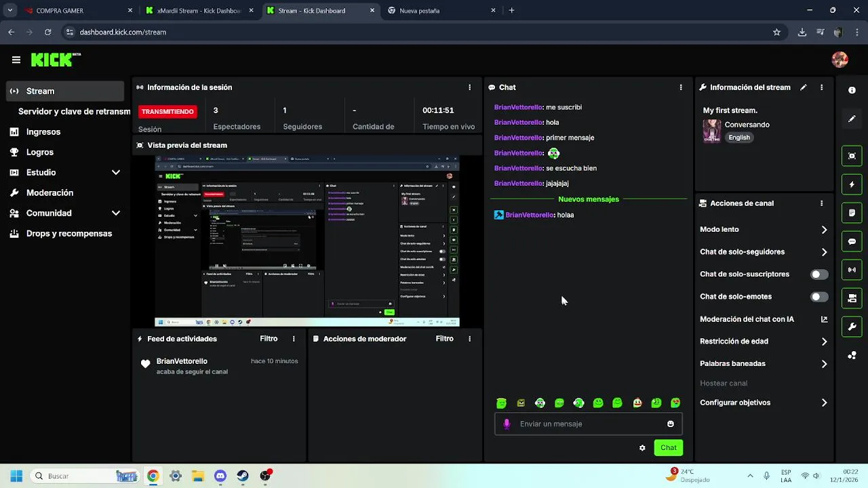
Task: Click the English language tag
Action: pyautogui.click(x=739, y=138)
